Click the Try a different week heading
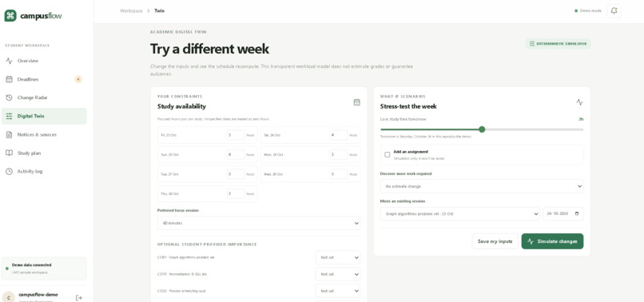The height and width of the screenshot is (302, 644). pyautogui.click(x=209, y=49)
